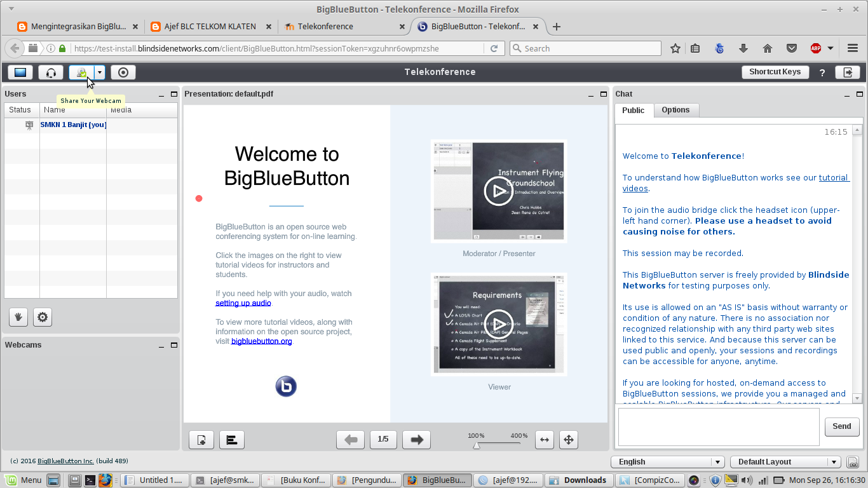Open Adblock Plus dropdown menu
The height and width of the screenshot is (488, 868).
pos(831,48)
